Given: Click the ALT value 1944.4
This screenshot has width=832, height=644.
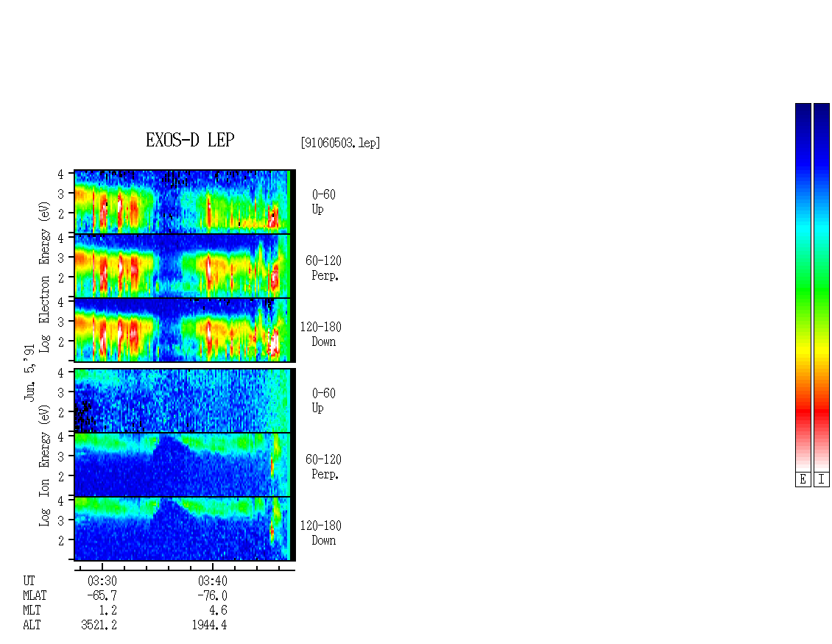Looking at the screenshot, I should coord(209,626).
